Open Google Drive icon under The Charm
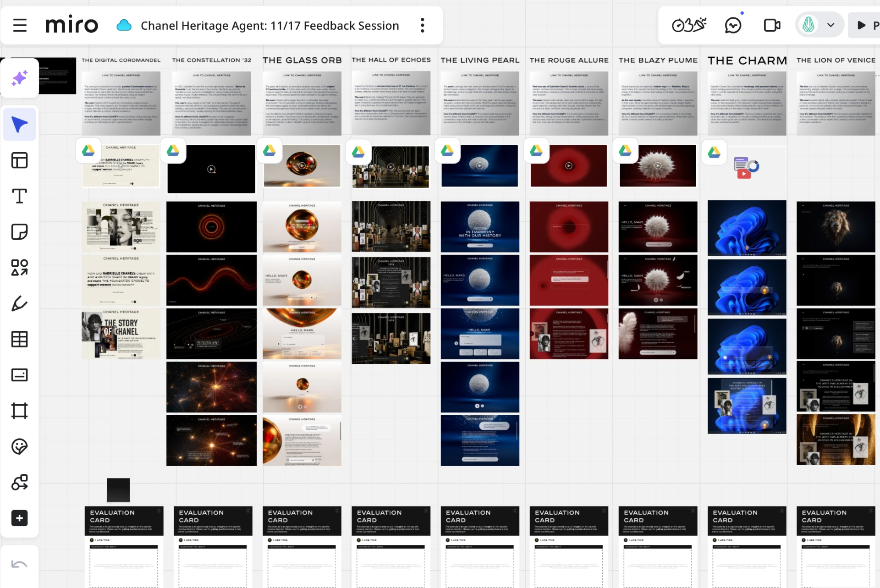The height and width of the screenshot is (588, 880). 714,152
